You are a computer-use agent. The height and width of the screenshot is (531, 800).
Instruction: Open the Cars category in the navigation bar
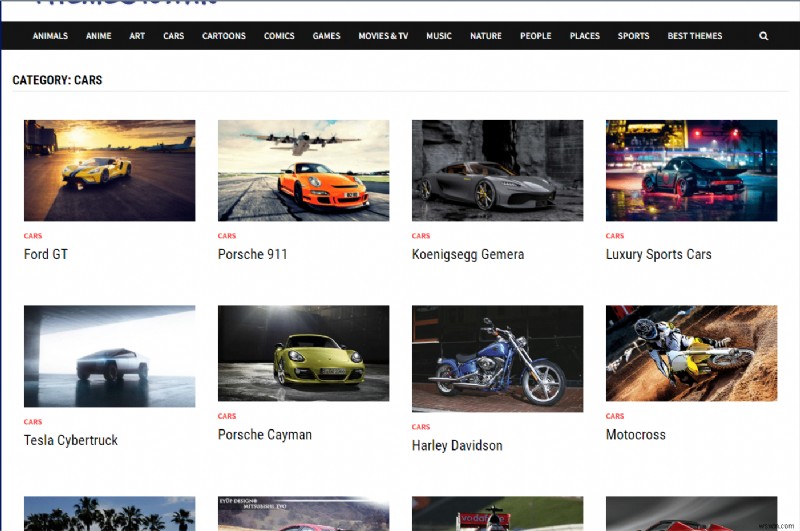[x=173, y=36]
